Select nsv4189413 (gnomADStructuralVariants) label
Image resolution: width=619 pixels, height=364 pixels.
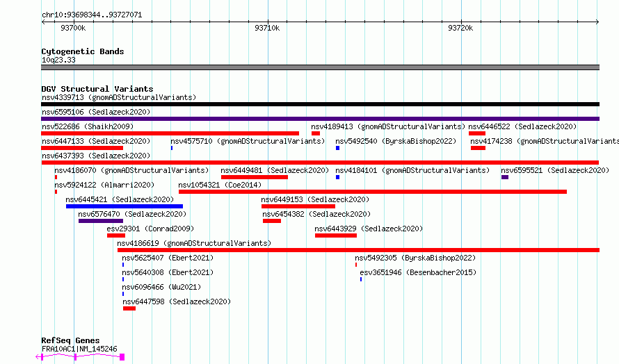(388, 126)
